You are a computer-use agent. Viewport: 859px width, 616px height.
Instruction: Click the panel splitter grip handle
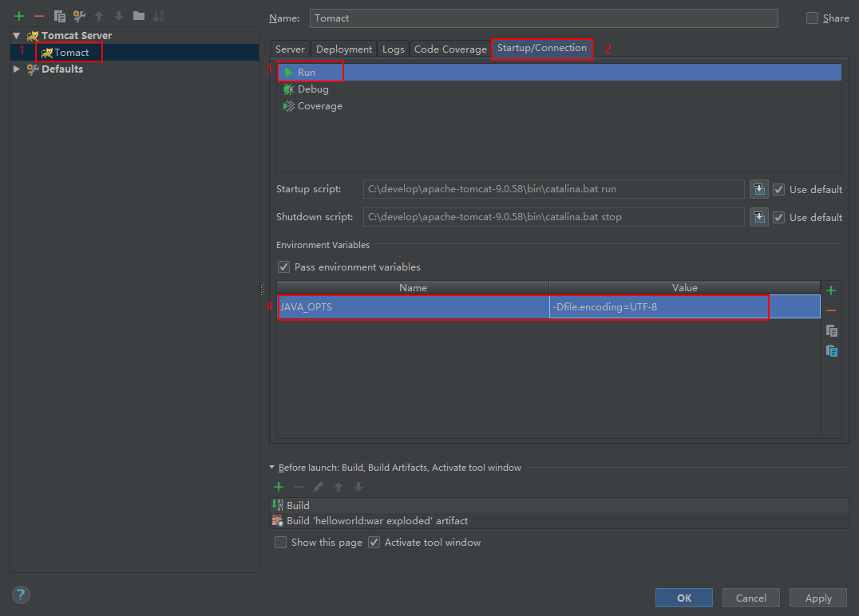(x=262, y=289)
